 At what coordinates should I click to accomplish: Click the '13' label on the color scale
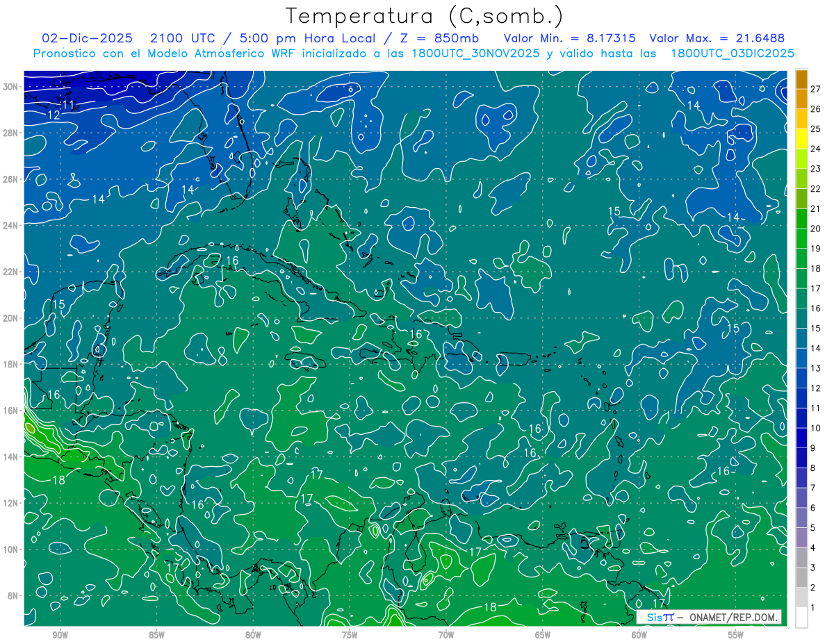pos(816,368)
